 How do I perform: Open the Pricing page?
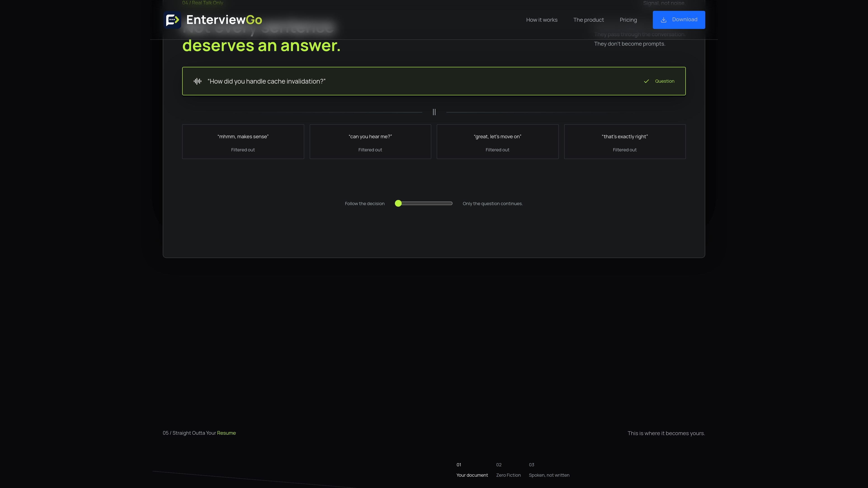(628, 20)
